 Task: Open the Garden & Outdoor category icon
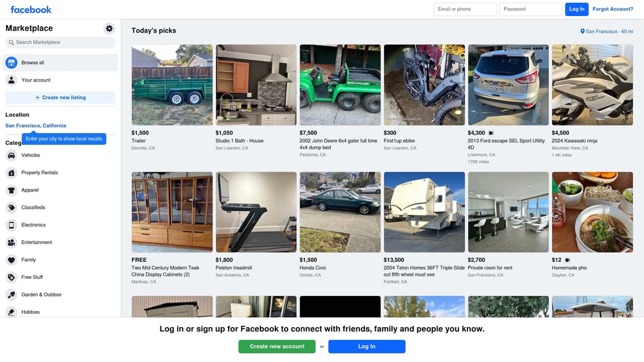(11, 295)
